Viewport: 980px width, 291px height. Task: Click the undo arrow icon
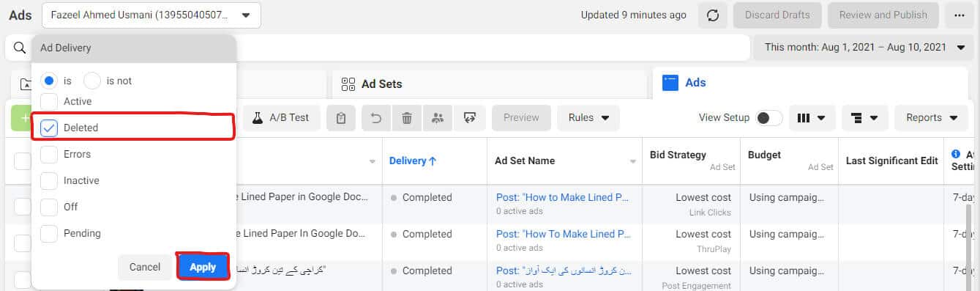(x=376, y=117)
